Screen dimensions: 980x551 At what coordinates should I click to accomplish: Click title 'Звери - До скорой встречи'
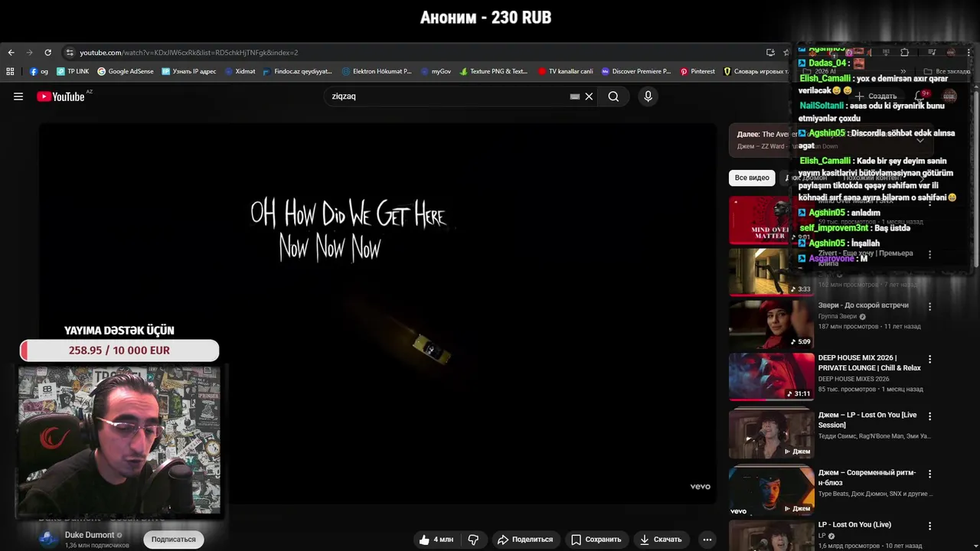click(863, 305)
